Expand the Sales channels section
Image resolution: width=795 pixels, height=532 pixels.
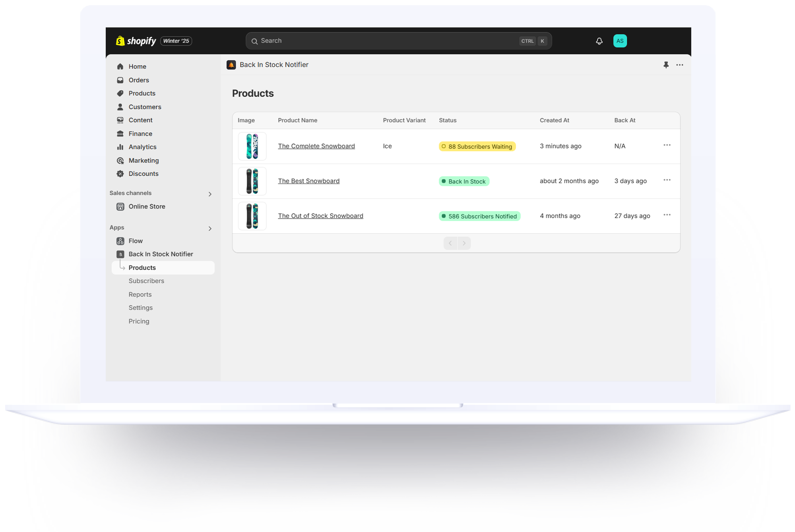pos(210,194)
